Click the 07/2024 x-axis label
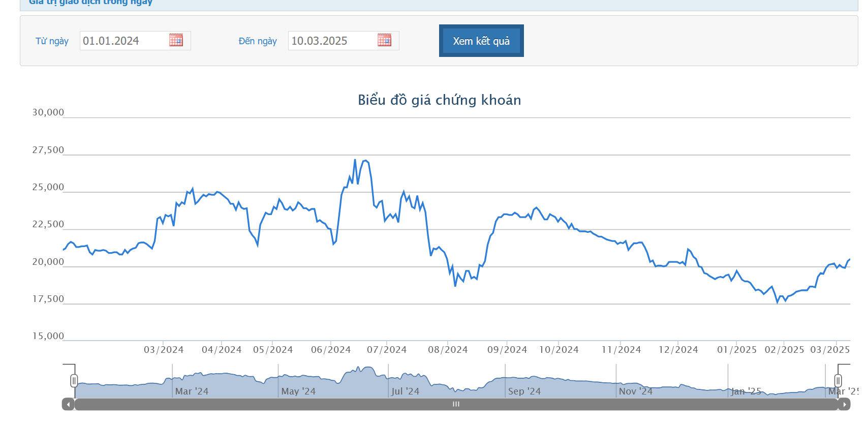The height and width of the screenshot is (424, 868). pos(387,350)
